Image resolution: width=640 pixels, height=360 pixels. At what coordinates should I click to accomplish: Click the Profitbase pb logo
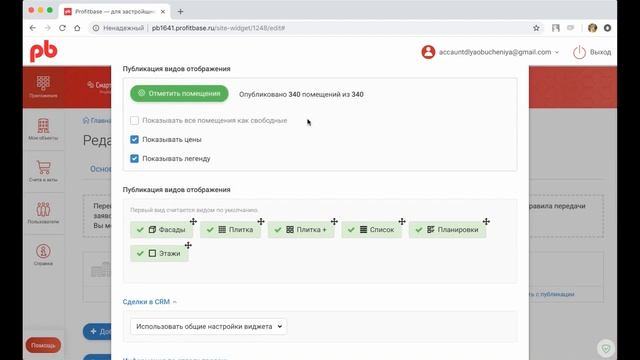[x=43, y=51]
